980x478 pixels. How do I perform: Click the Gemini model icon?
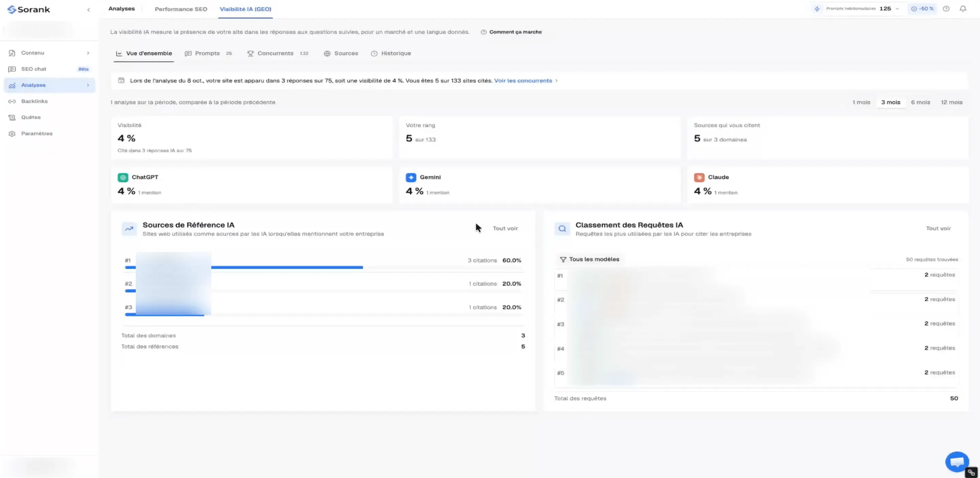point(411,177)
